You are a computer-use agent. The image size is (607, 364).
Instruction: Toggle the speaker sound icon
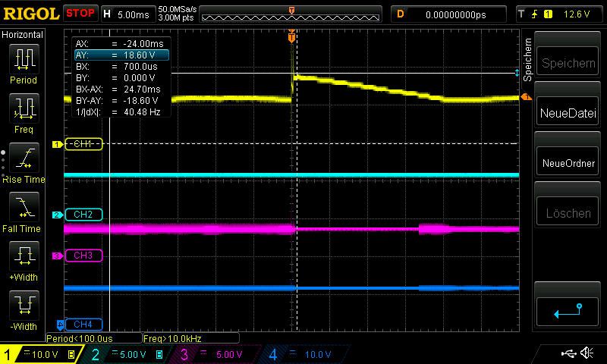point(587,353)
